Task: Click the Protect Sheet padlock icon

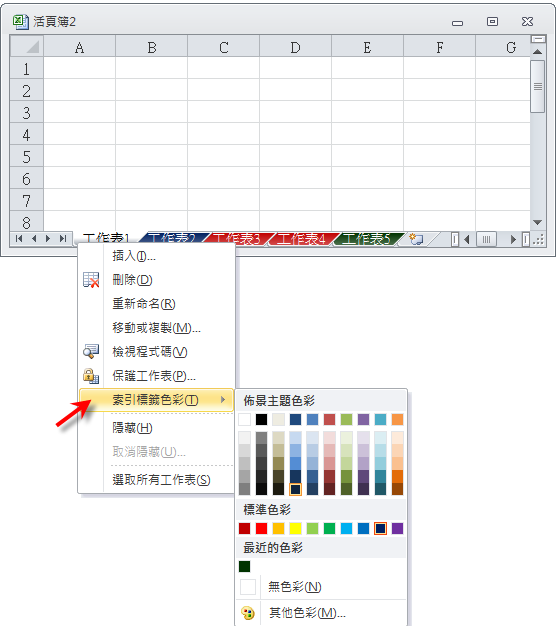Action: (91, 376)
